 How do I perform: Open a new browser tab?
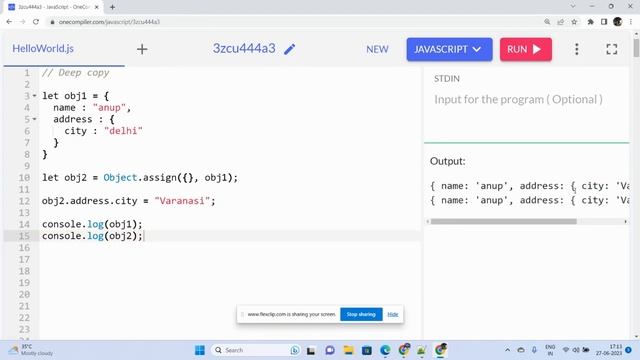[112, 7]
